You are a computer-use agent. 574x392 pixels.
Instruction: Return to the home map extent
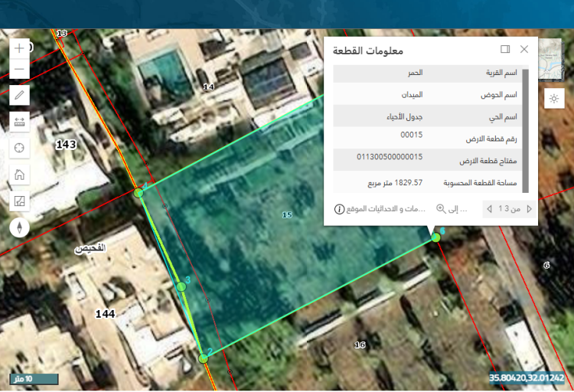tap(20, 174)
